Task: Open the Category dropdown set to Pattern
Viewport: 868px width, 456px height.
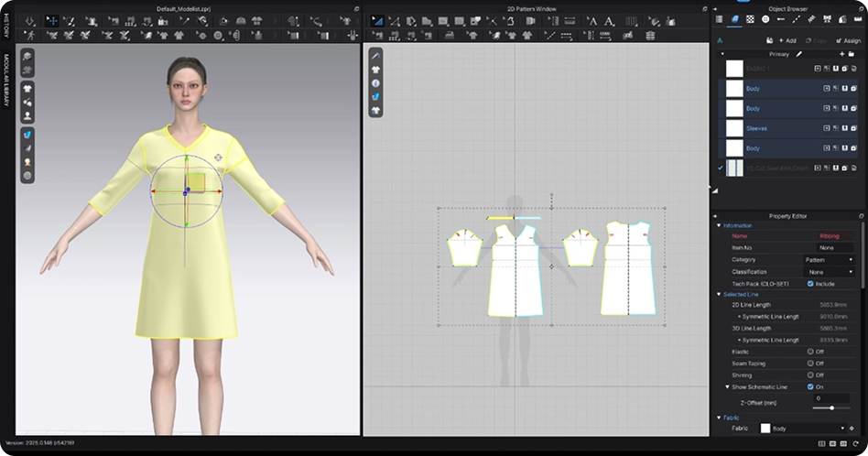Action: [829, 260]
